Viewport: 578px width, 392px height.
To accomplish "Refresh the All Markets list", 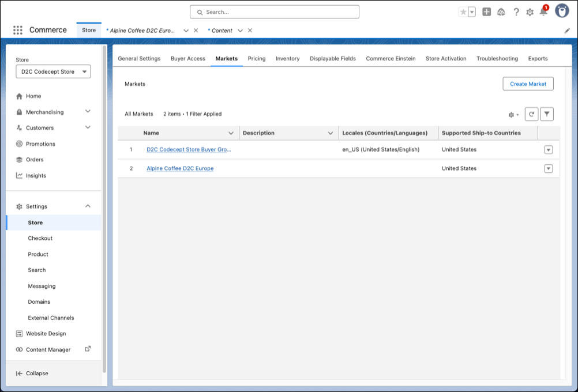I will [531, 114].
